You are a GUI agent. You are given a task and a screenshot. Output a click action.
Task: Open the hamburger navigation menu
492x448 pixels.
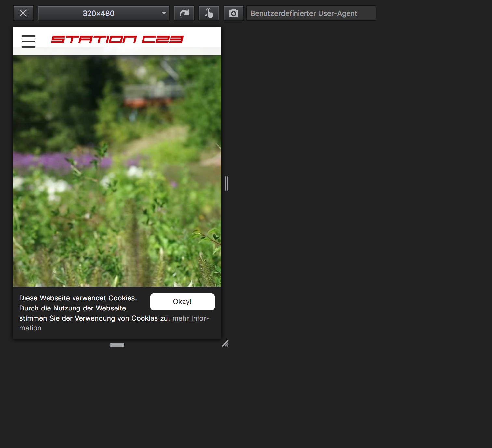click(x=29, y=41)
